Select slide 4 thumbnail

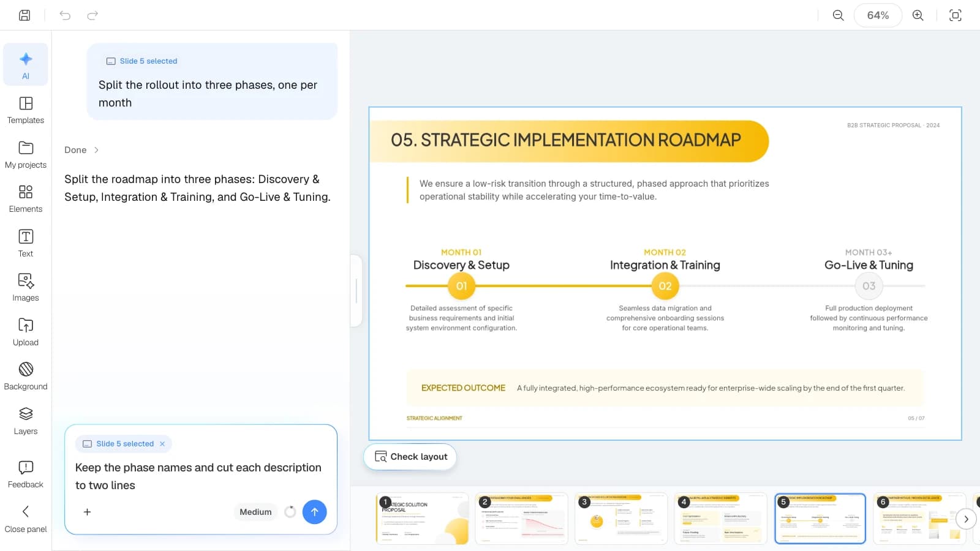(x=720, y=519)
